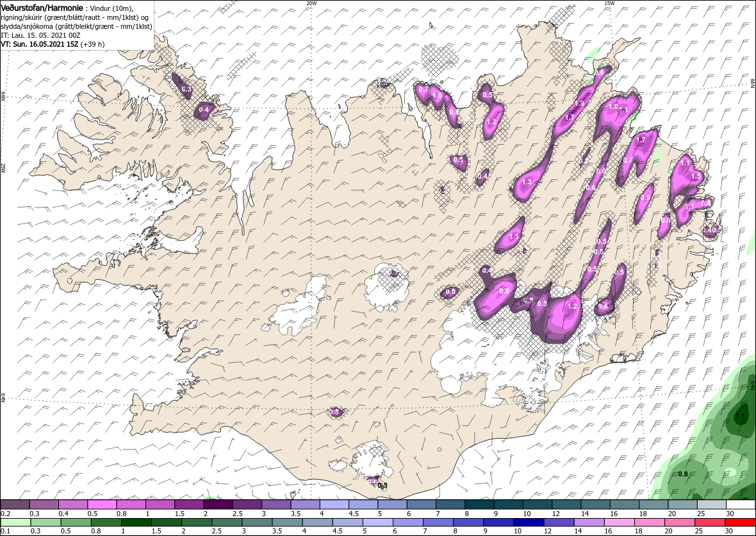
Task: Select the palest green 0.1 swatch in rain scale
Action: [15, 523]
